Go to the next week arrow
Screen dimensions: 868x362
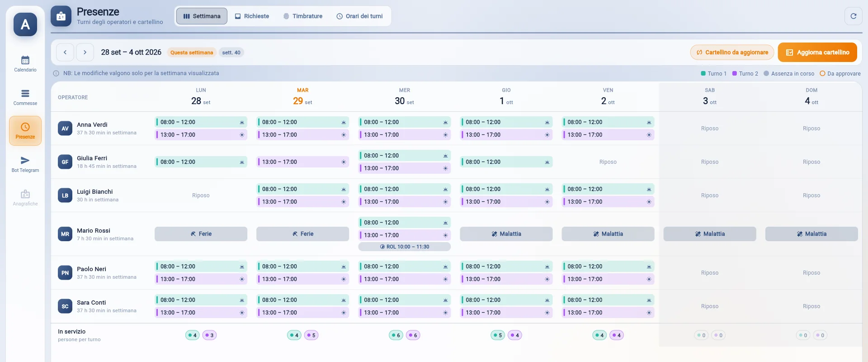pos(85,52)
